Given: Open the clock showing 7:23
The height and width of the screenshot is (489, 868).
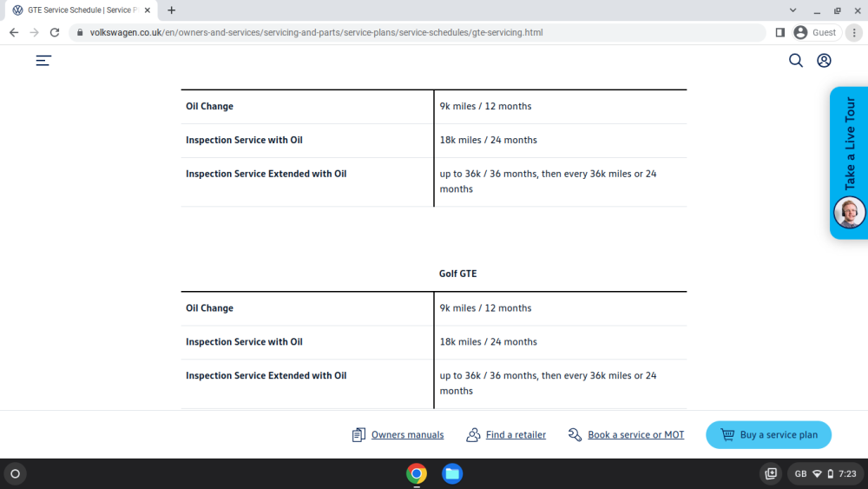Looking at the screenshot, I should pos(847,473).
